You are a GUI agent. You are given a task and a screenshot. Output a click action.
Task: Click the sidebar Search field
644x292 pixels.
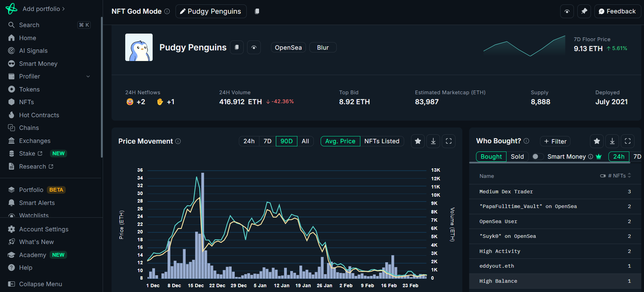pos(48,25)
